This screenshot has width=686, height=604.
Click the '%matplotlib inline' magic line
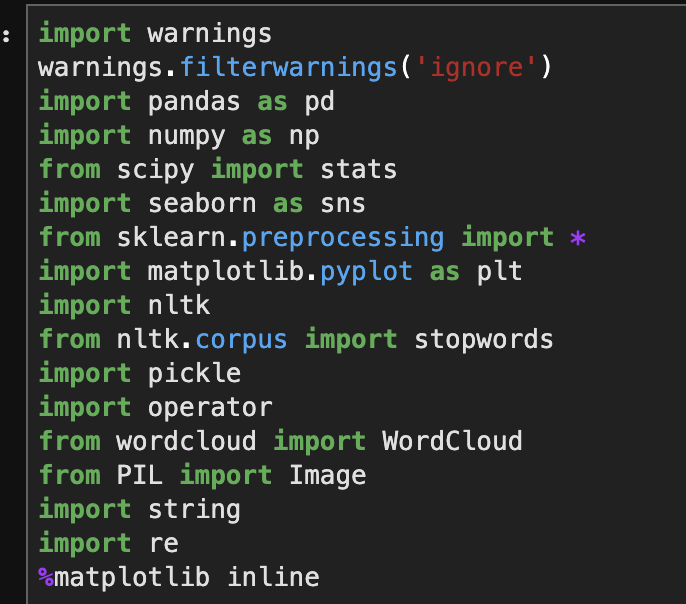179,577
